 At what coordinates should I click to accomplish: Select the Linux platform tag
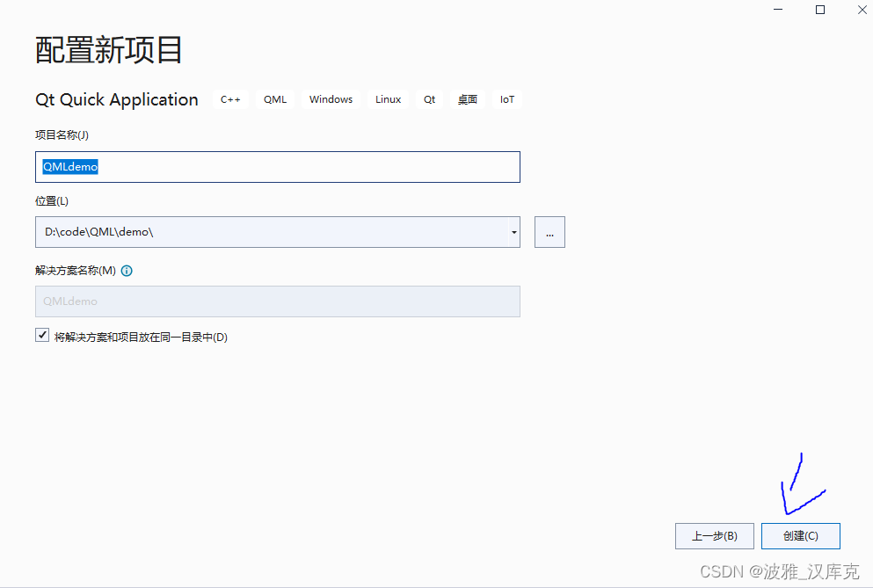[388, 99]
